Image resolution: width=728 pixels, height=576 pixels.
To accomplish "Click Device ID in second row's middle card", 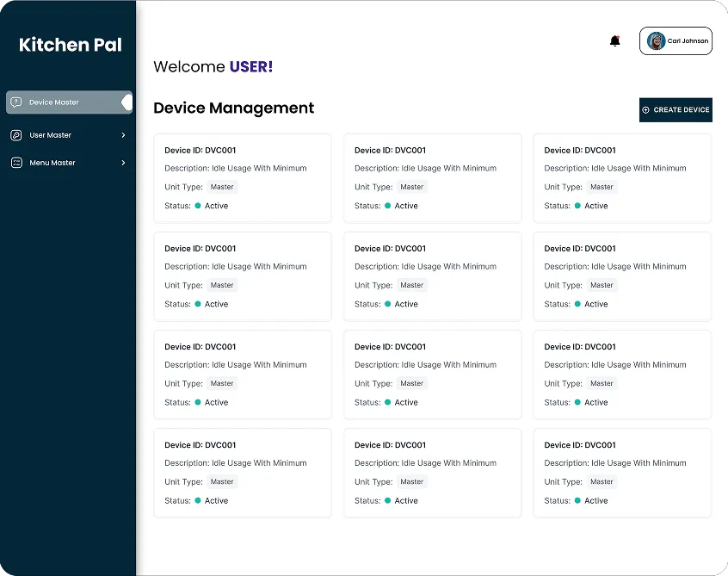I will pos(390,249).
